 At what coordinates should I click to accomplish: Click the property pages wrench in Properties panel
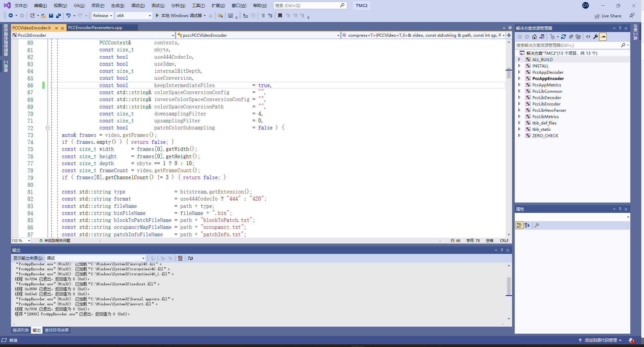pos(537,225)
